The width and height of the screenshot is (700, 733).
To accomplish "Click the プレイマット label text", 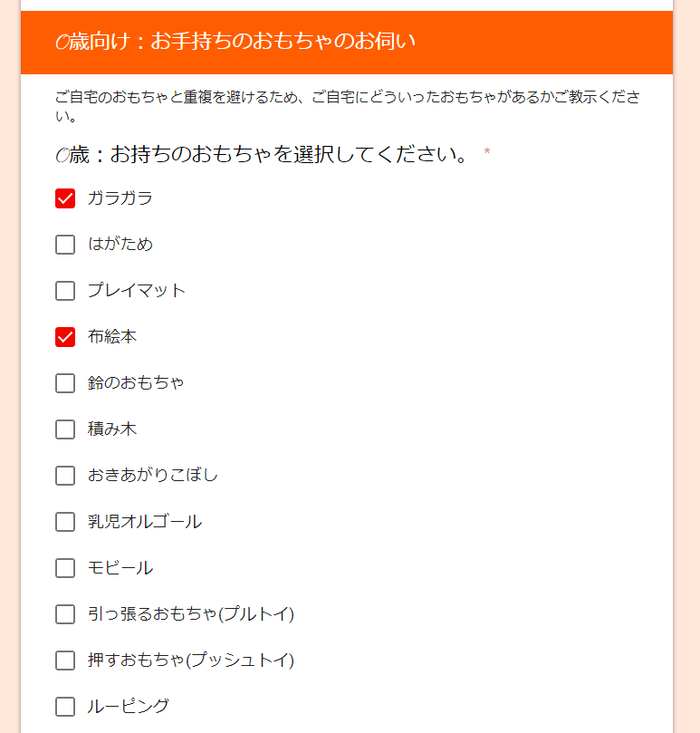I will pos(137,291).
